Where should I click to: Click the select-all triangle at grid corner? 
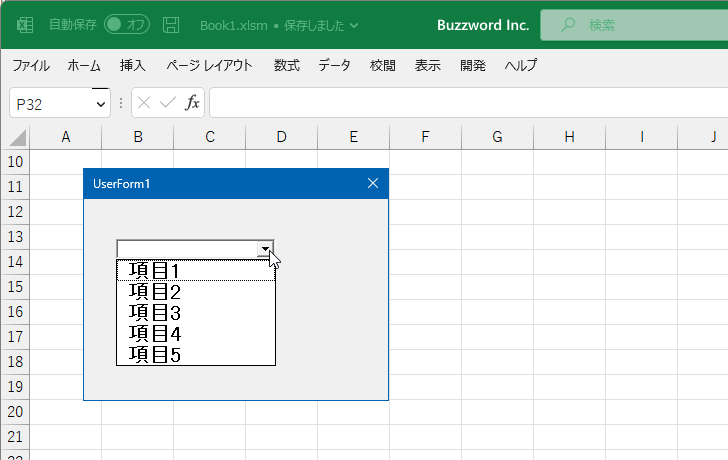[x=17, y=137]
